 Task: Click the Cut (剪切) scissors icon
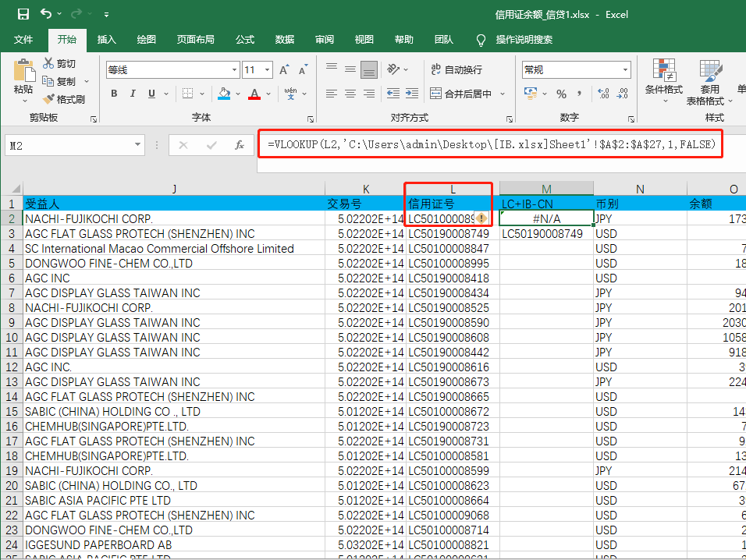[x=49, y=64]
